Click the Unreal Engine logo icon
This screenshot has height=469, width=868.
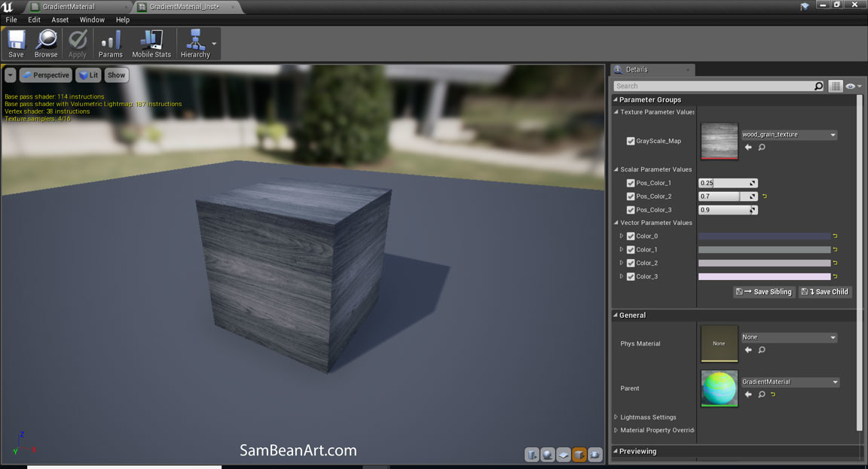click(x=8, y=7)
